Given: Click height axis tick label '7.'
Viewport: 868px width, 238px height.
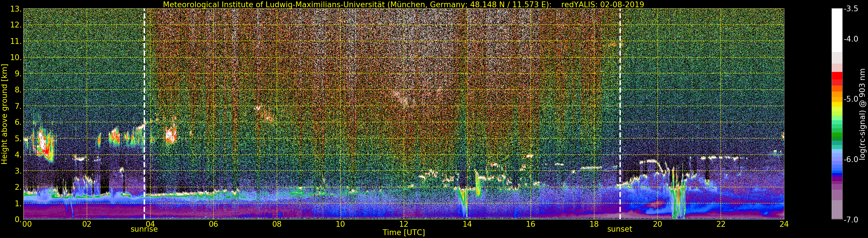Looking at the screenshot, I should click(x=18, y=106).
